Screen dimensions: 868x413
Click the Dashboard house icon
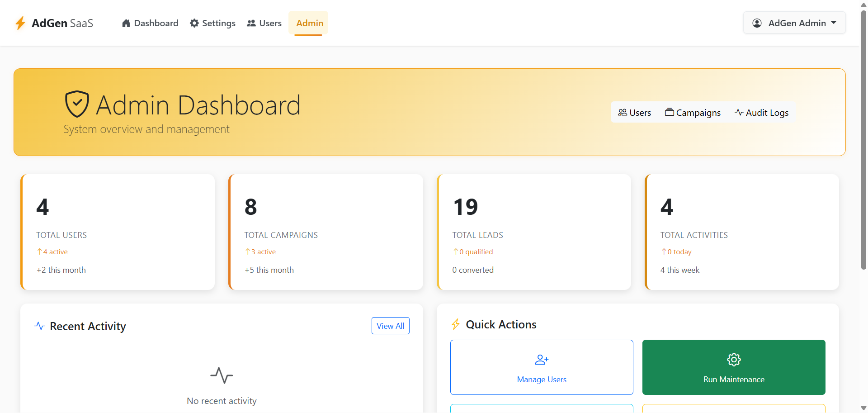tap(126, 23)
